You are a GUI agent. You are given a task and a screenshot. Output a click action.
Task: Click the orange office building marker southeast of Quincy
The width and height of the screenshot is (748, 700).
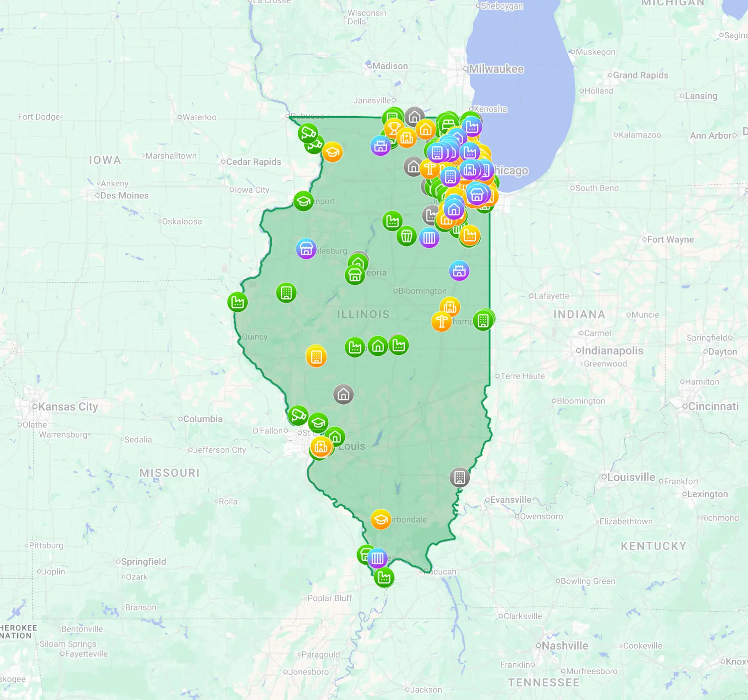pyautogui.click(x=316, y=357)
